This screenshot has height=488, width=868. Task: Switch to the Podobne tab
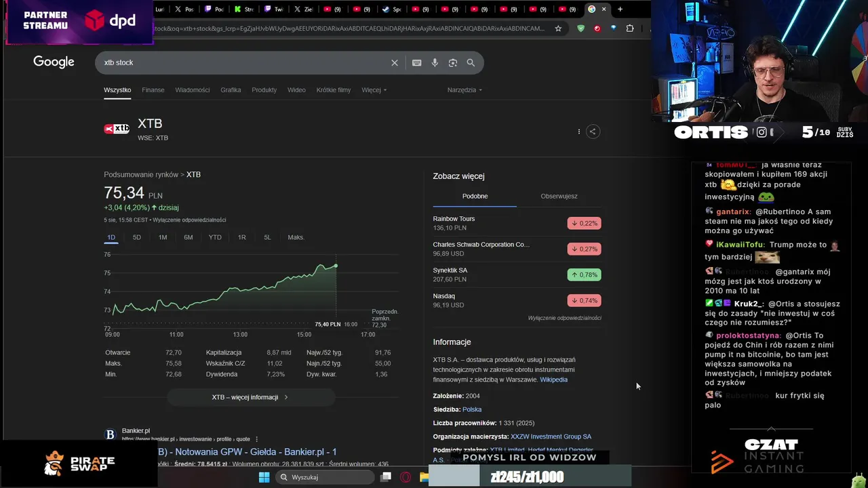(475, 196)
